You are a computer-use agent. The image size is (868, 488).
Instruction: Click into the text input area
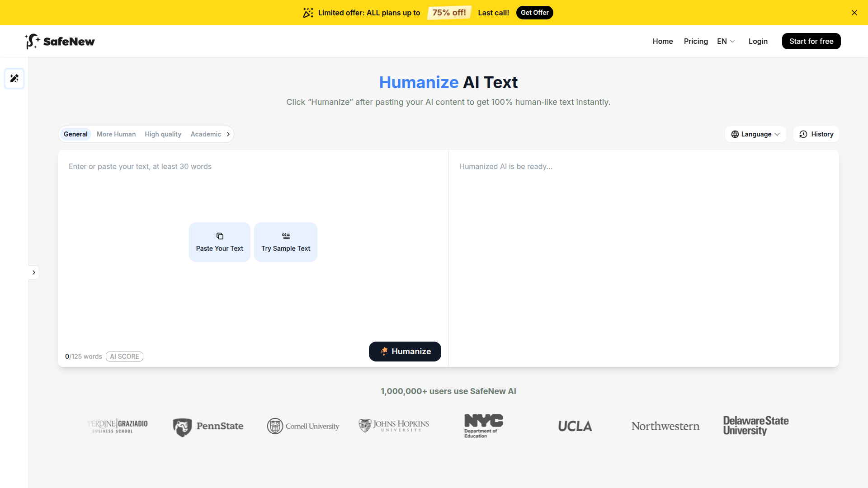252,190
